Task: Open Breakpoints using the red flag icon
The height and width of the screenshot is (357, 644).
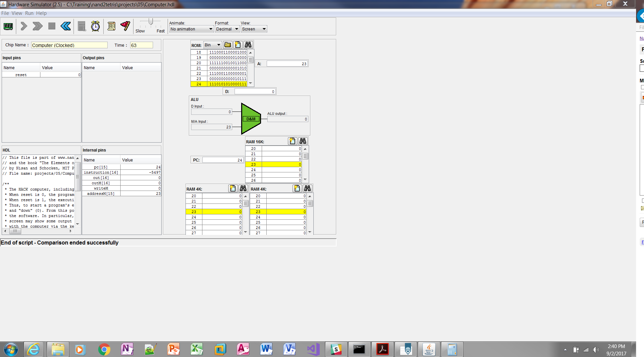Action: (x=125, y=26)
